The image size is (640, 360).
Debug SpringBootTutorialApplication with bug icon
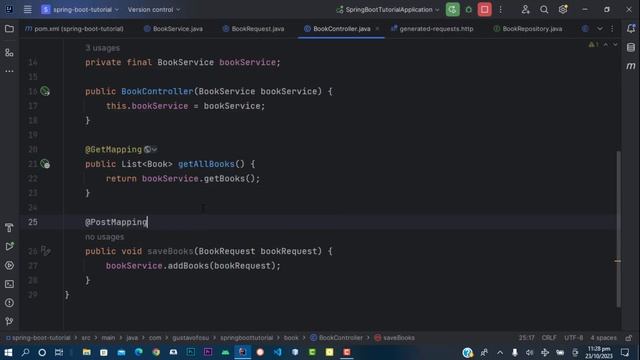click(x=469, y=9)
